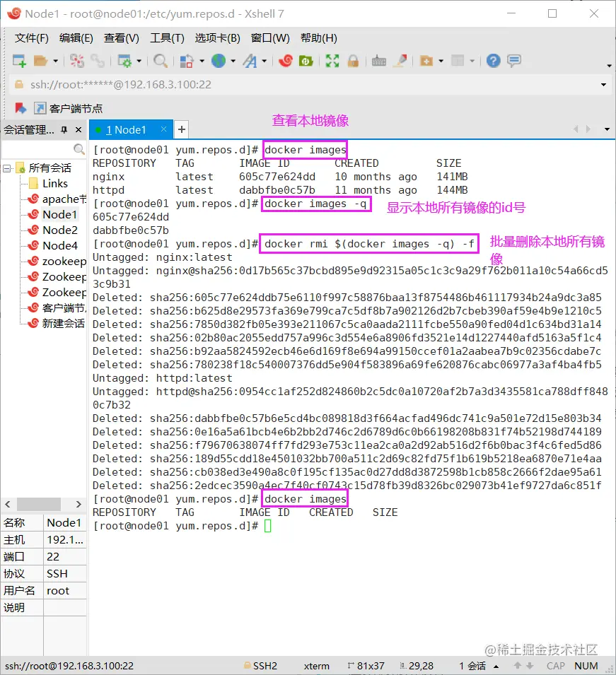Click the speech bubble feedback icon
The height and width of the screenshot is (675, 616).
point(514,61)
